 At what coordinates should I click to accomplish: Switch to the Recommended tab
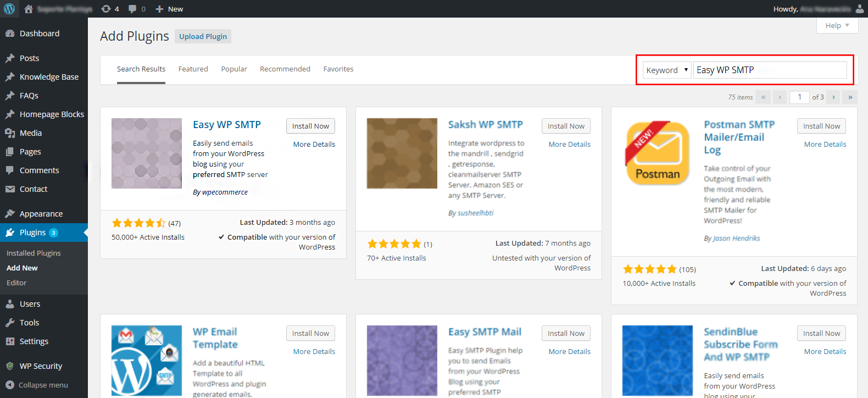point(285,69)
